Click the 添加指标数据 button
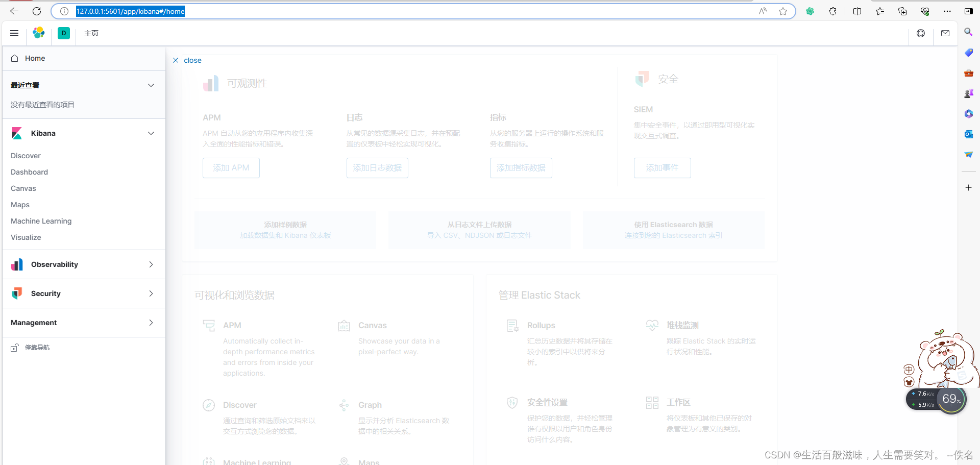The image size is (980, 465). [x=521, y=168]
